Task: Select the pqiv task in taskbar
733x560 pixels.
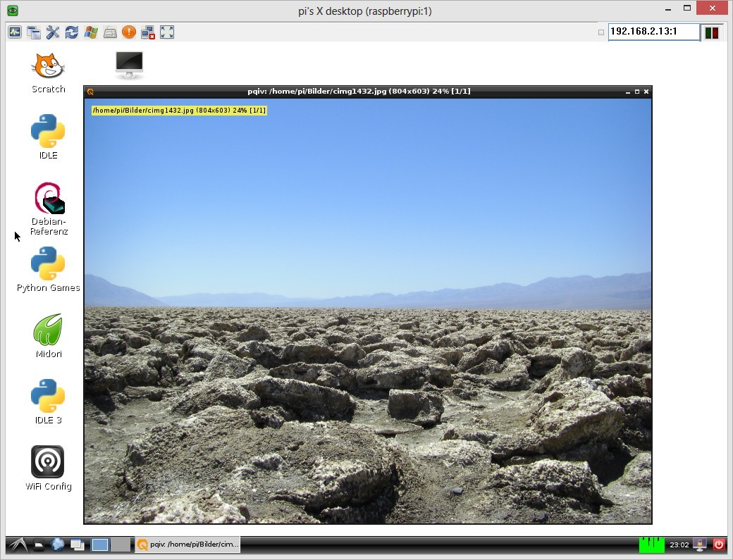Action: [187, 545]
